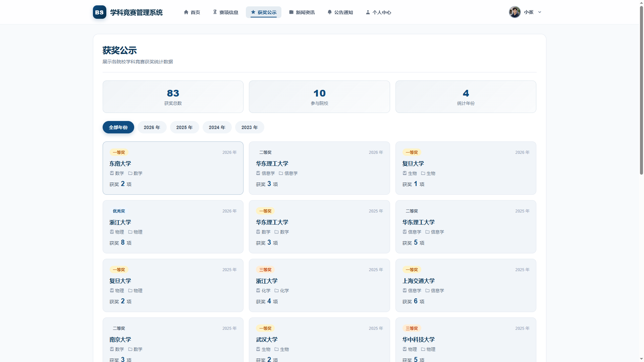Screen dimensions: 644x362
Task: Click the bell icon beside 公告通知
Action: point(330,12)
